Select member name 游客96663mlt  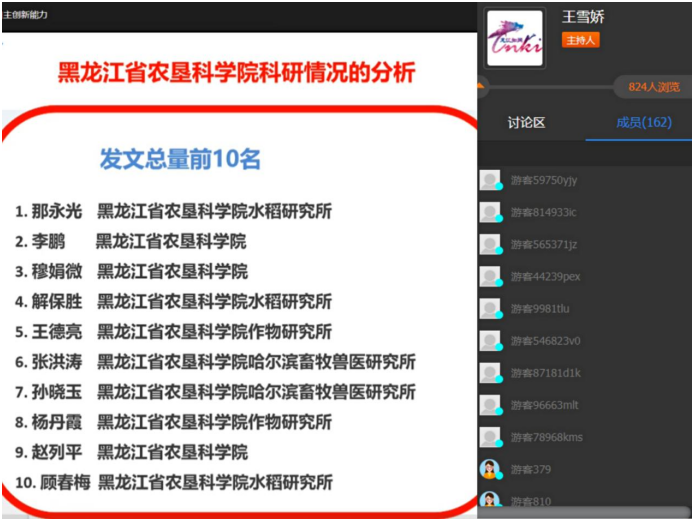pyautogui.click(x=544, y=405)
